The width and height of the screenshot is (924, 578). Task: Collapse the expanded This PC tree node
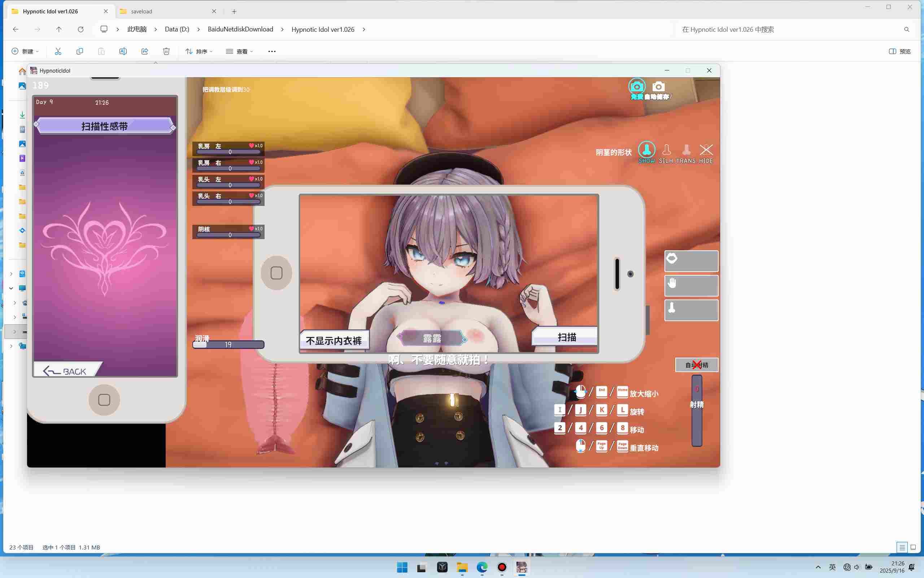coord(11,288)
